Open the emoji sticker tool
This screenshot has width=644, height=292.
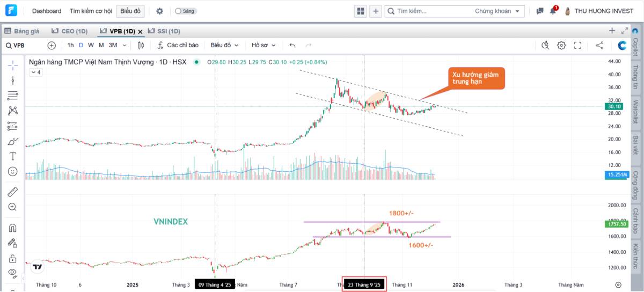pyautogui.click(x=13, y=172)
